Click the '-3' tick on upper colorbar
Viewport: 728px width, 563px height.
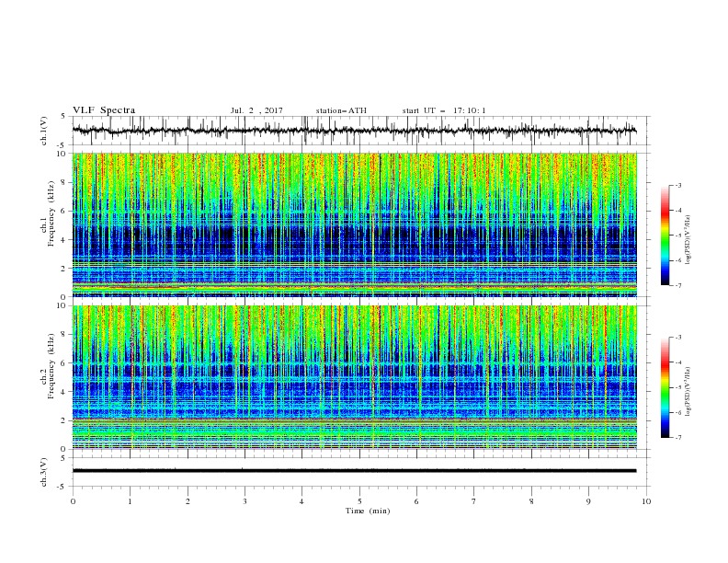pyautogui.click(x=677, y=185)
